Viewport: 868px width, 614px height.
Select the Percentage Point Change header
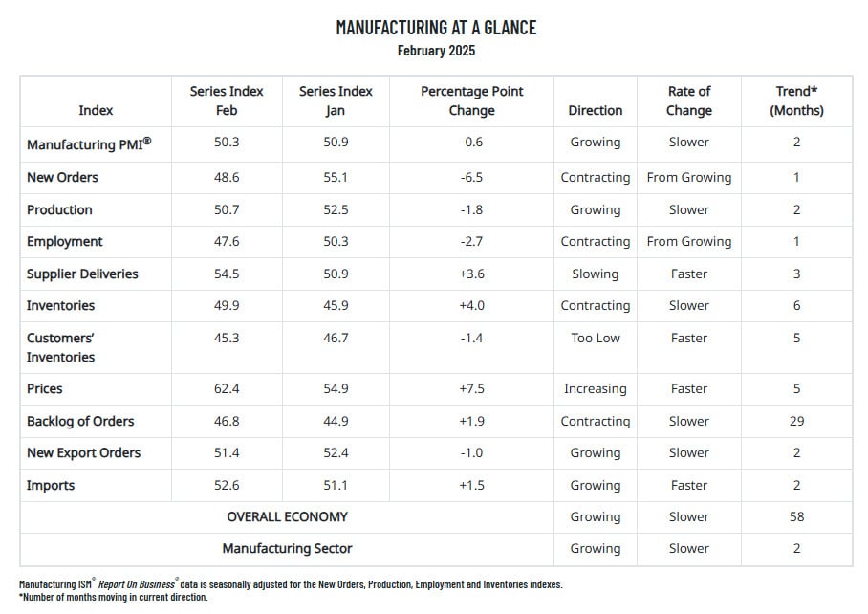pos(471,100)
